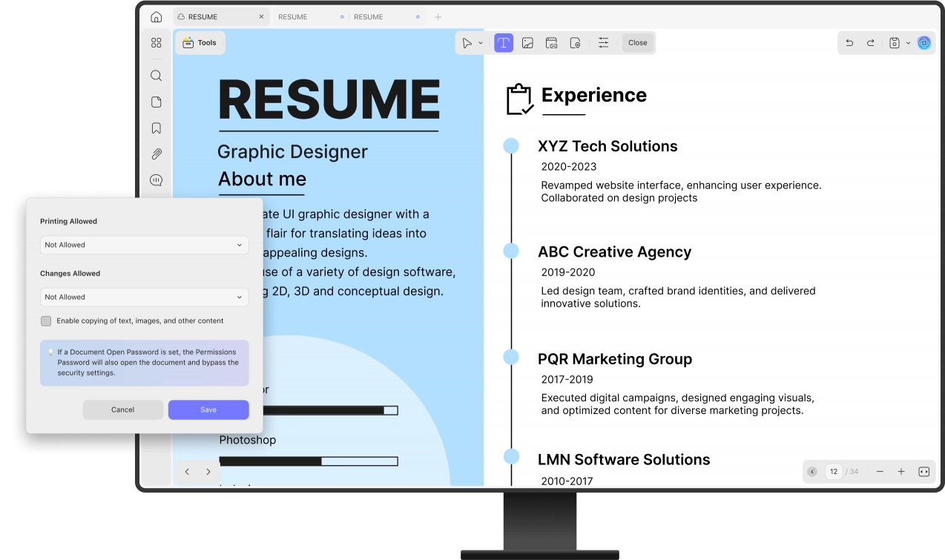
Task: Open the bookmarks panel
Action: coord(156,128)
